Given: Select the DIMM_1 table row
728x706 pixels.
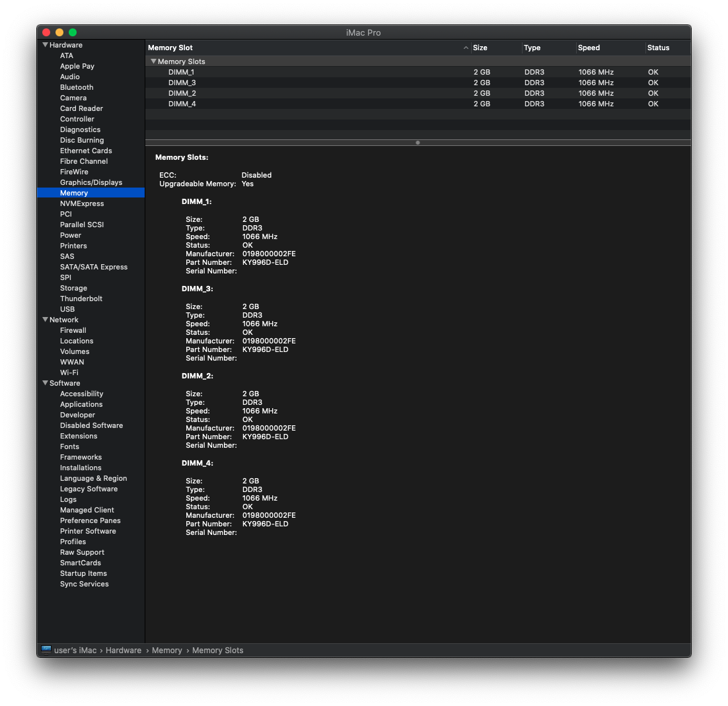Looking at the screenshot, I should [418, 72].
